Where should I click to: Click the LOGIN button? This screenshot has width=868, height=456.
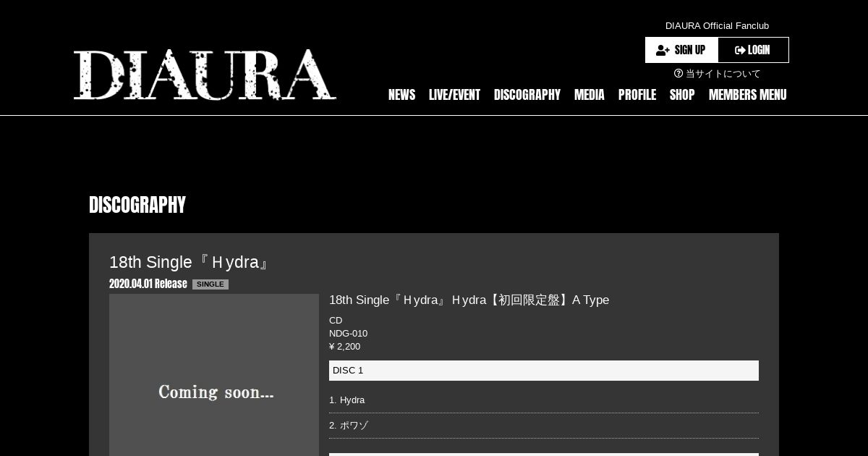tap(753, 50)
